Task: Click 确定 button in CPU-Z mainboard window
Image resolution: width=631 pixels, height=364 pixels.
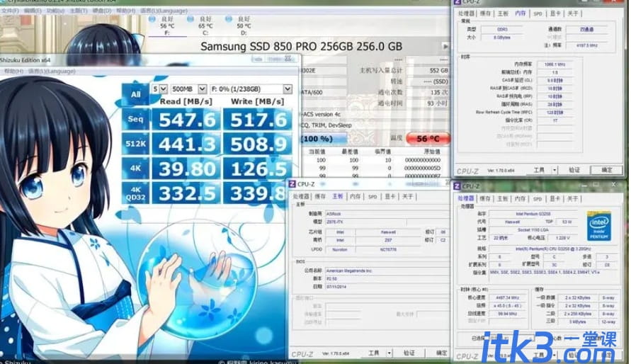Action: coord(441,353)
